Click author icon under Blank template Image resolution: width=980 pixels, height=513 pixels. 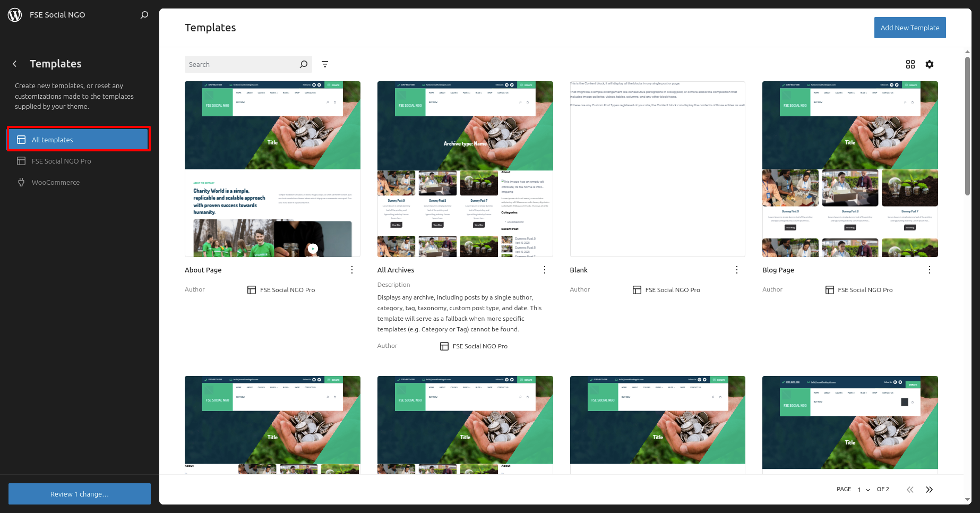coord(637,290)
